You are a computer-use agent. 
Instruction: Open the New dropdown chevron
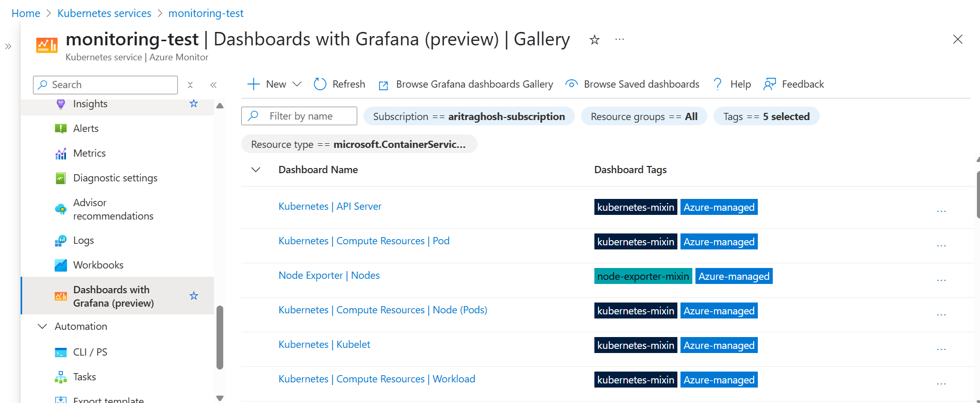pyautogui.click(x=297, y=84)
